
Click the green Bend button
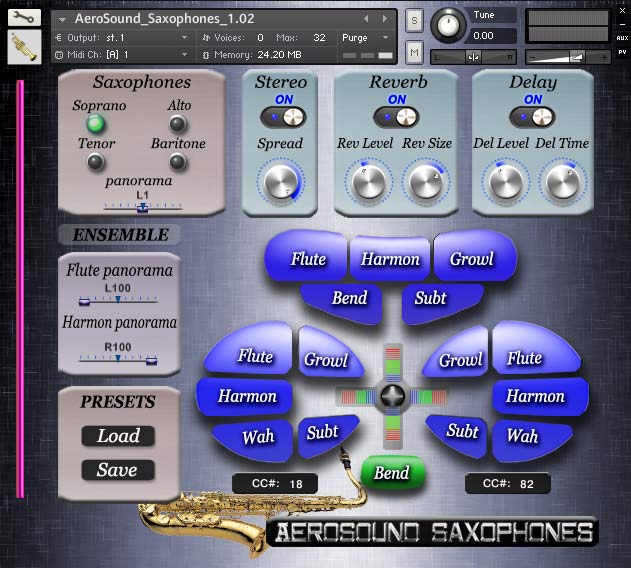coord(393,473)
